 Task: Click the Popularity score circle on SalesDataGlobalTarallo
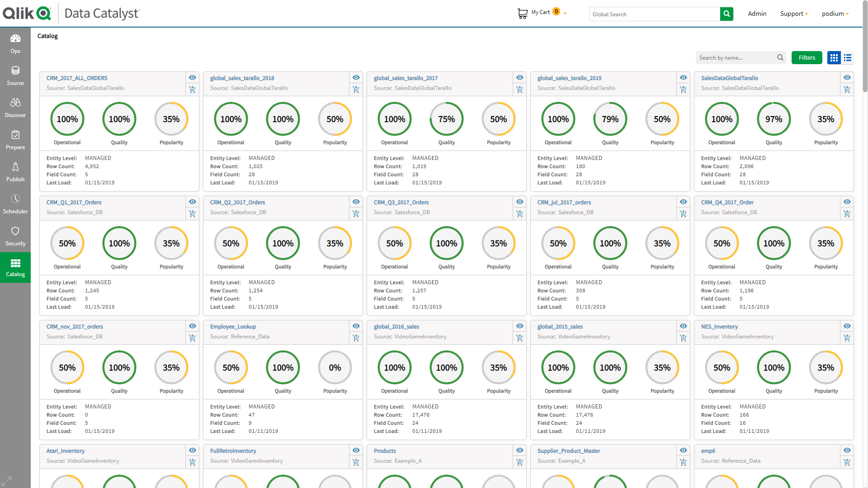click(825, 118)
